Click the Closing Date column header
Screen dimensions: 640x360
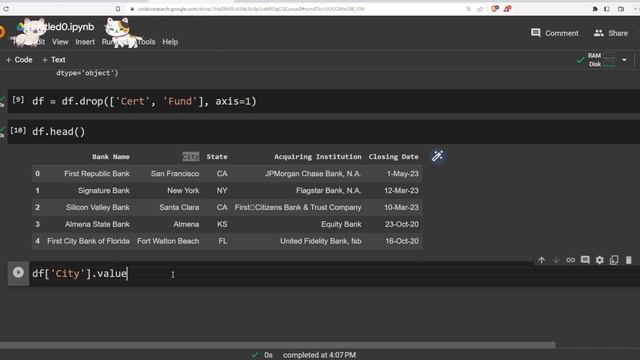(x=393, y=156)
